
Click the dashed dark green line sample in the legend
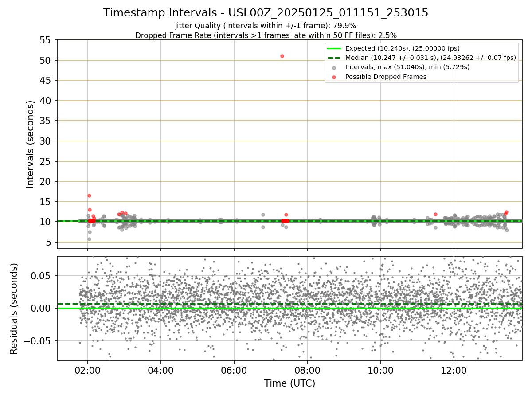[x=334, y=58]
